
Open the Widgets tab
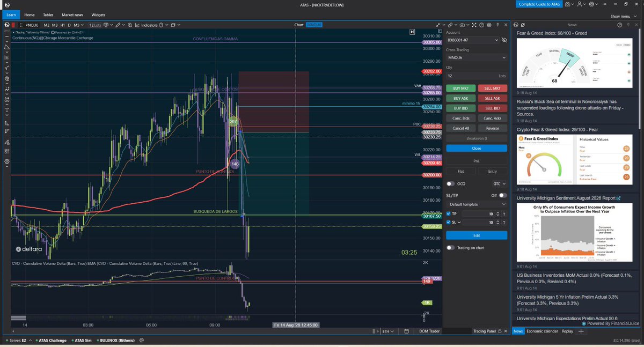[x=99, y=15]
